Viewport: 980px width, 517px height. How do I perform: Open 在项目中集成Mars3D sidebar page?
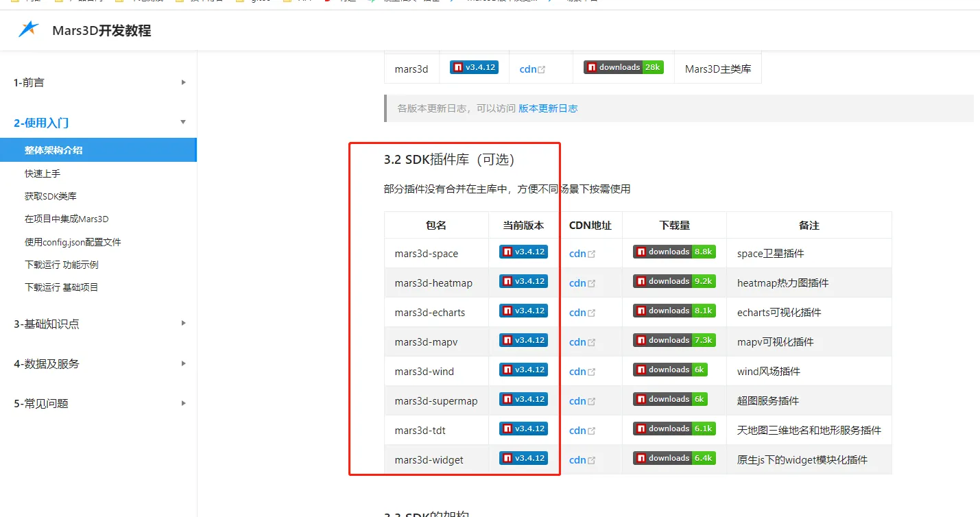point(67,219)
